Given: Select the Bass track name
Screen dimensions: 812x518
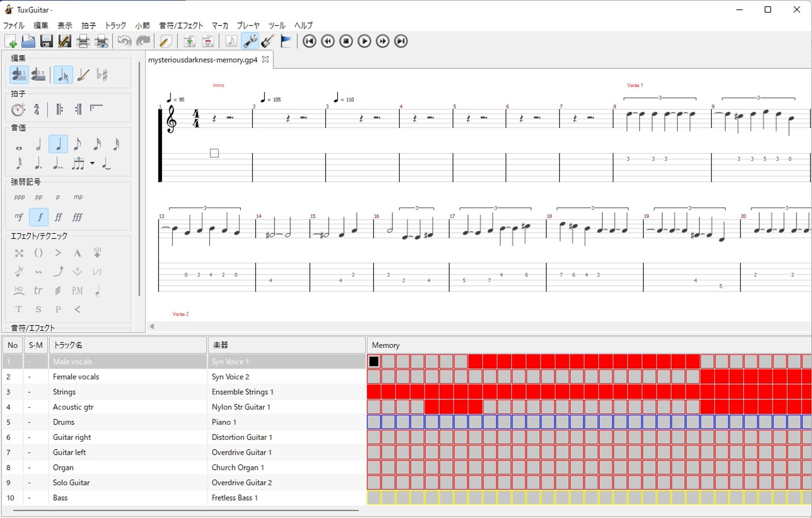Looking at the screenshot, I should click(60, 498).
